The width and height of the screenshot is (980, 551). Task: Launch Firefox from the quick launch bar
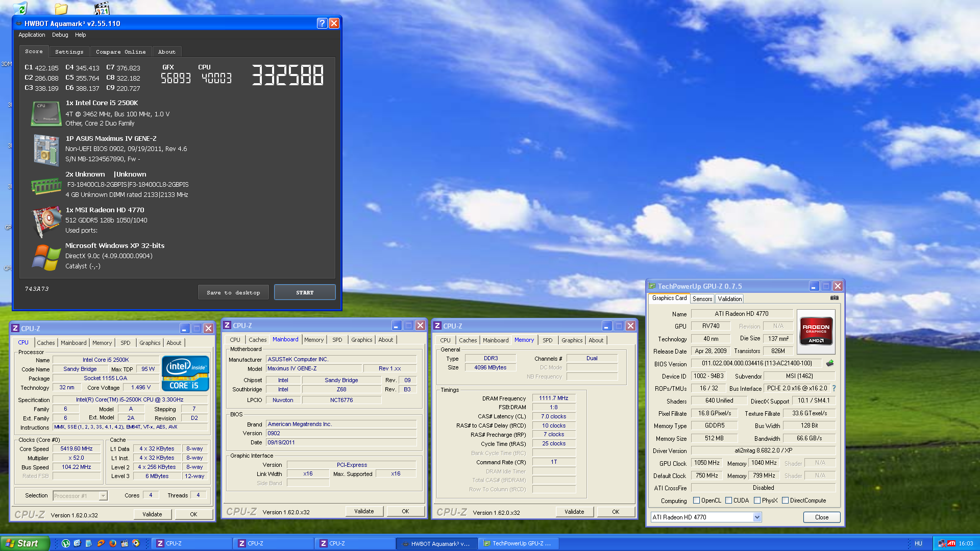(113, 543)
